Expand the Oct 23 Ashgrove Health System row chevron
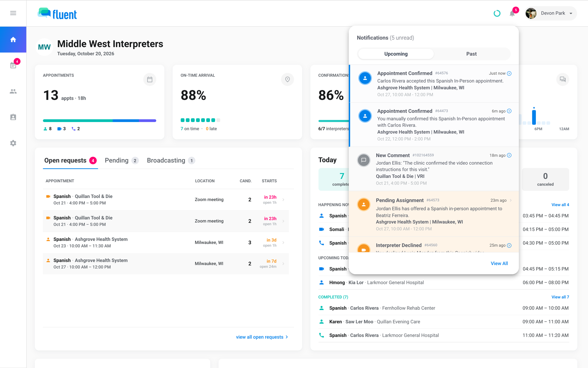Viewport: 588px width, 368px height. click(283, 243)
